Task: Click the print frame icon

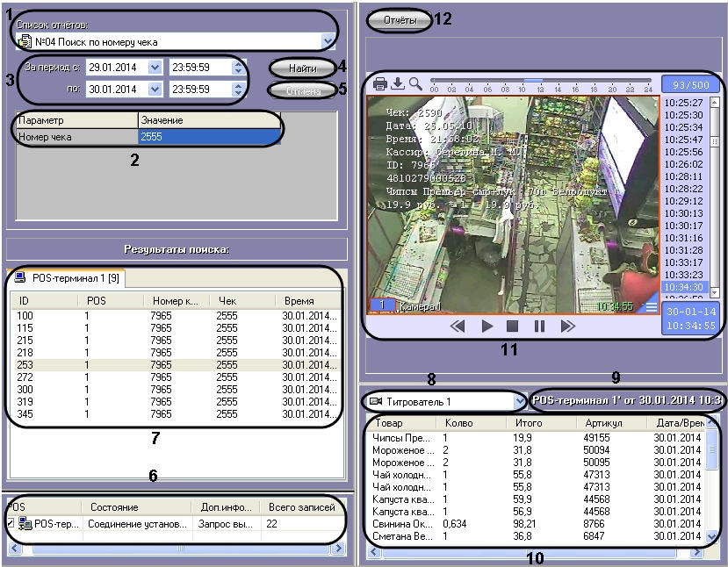Action: click(380, 84)
